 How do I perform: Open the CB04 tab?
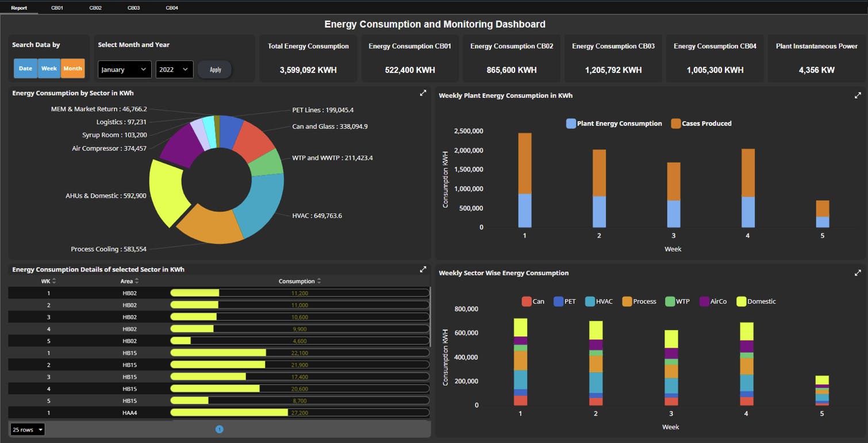(x=171, y=7)
